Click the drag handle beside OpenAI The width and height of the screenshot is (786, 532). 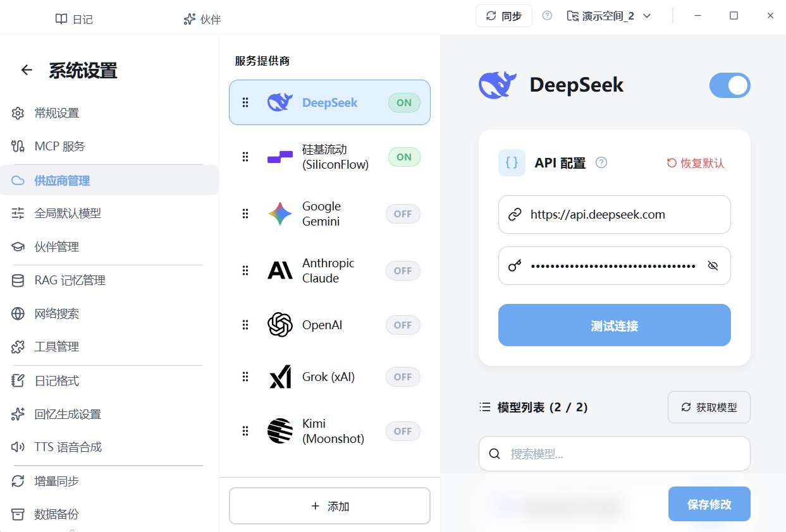click(x=245, y=325)
